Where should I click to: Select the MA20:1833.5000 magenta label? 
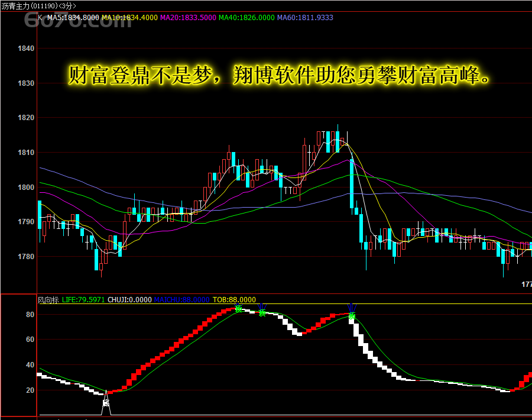pos(188,18)
